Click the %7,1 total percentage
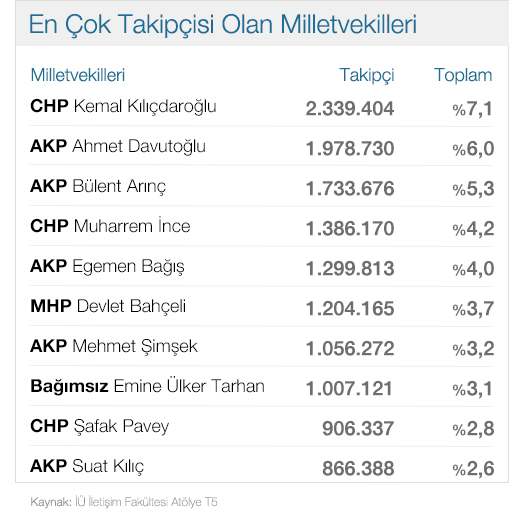This screenshot has width=509, height=520. click(x=473, y=109)
